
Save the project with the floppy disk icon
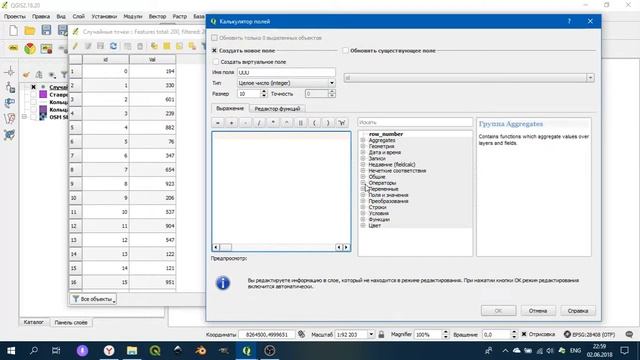(x=46, y=30)
